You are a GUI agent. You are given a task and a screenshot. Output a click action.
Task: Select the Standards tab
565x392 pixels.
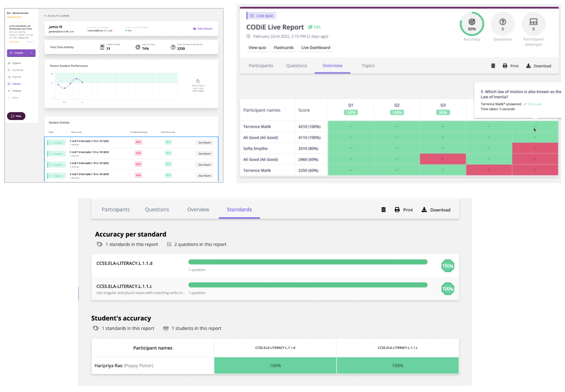239,210
